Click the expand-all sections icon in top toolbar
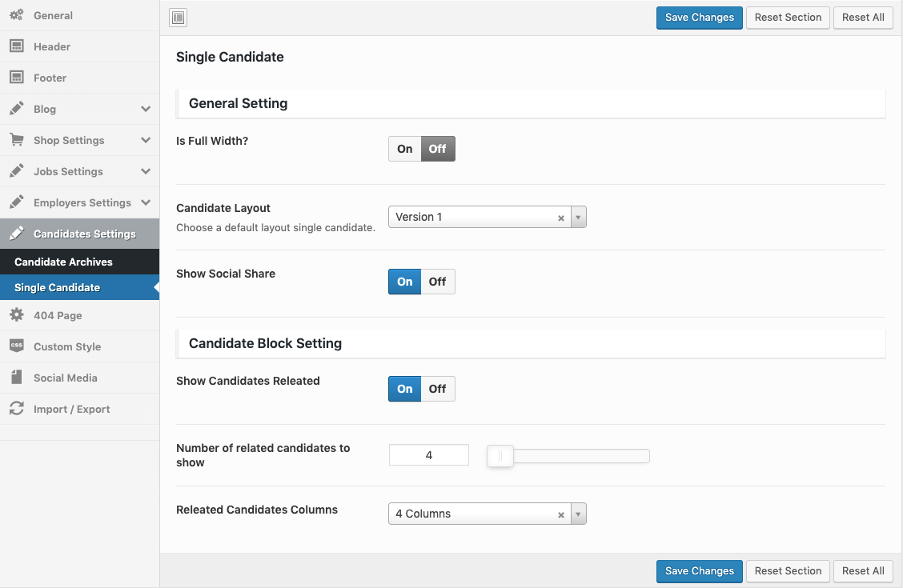This screenshot has height=588, width=903. coord(179,18)
